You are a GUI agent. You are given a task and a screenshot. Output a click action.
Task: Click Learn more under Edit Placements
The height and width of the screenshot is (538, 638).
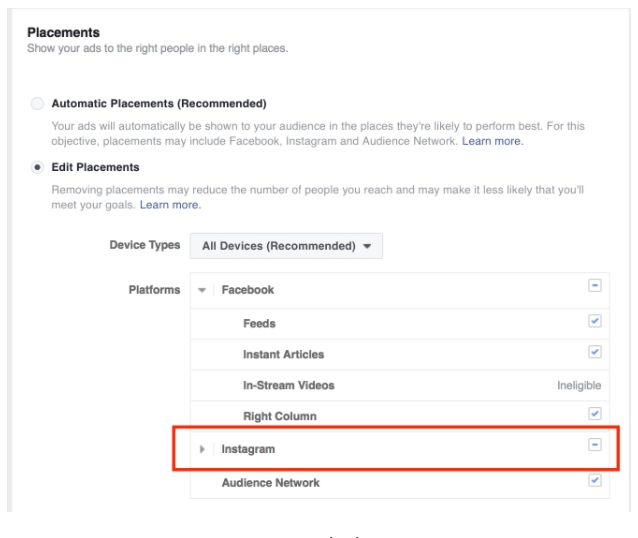point(170,205)
